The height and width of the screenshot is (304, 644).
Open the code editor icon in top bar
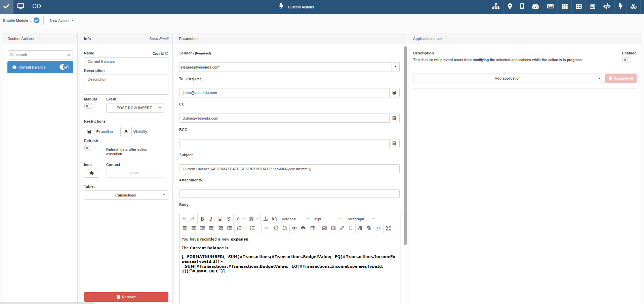(607, 6)
